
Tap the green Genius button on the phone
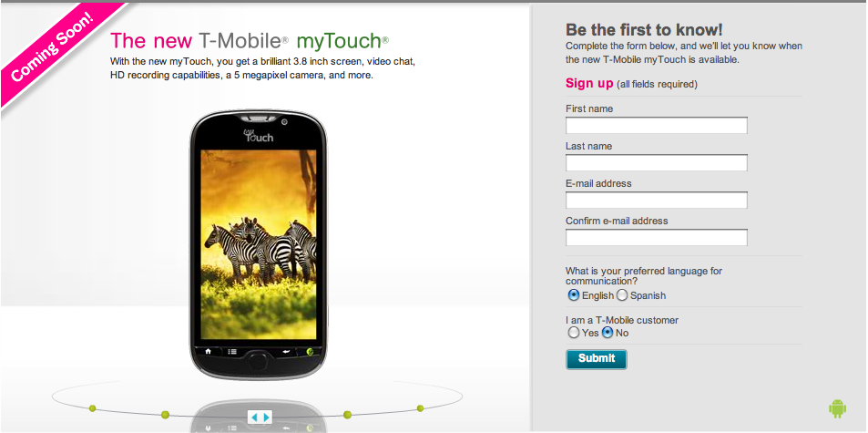click(311, 351)
